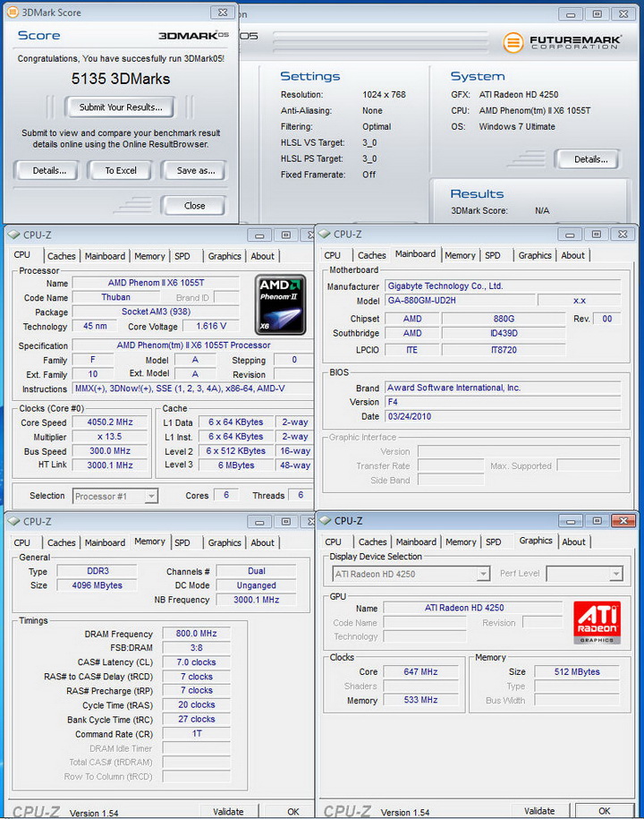Click the CPU-Z icon in Graphics window title bar
The image size is (644, 819).
click(326, 521)
